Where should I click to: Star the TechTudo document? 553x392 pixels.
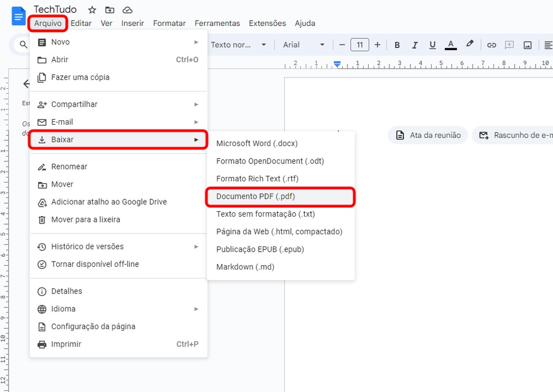click(91, 10)
